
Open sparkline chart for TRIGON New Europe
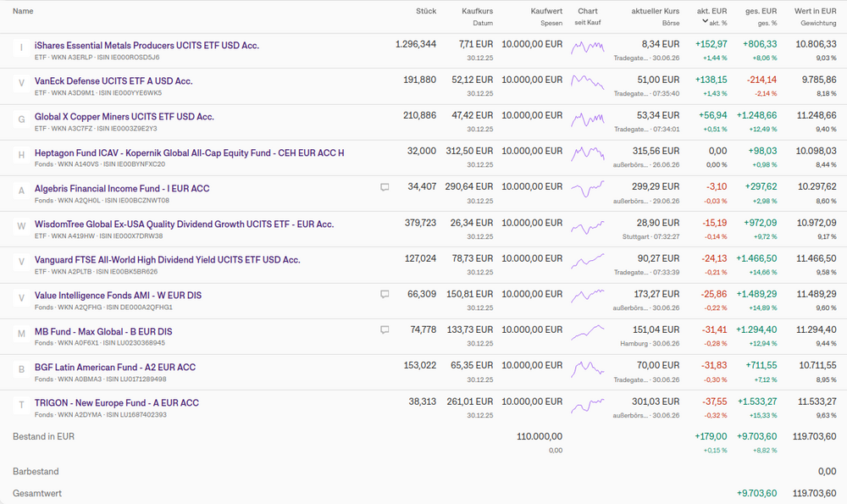588,406
